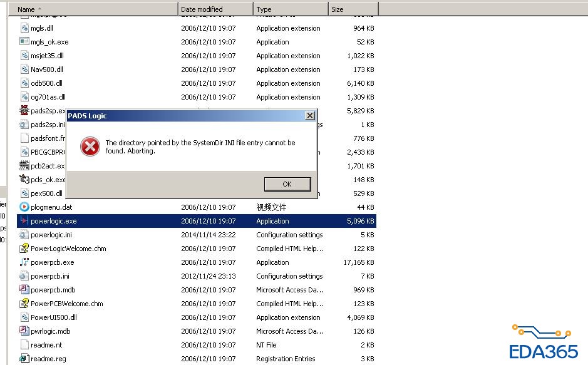
Task: Select the padsfont file icon
Action: tap(24, 138)
